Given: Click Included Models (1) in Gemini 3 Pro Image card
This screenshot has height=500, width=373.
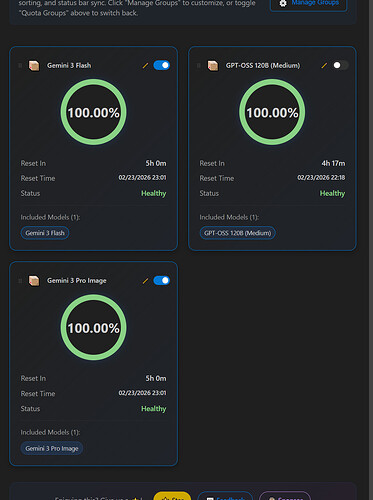Looking at the screenshot, I should click(50, 432).
